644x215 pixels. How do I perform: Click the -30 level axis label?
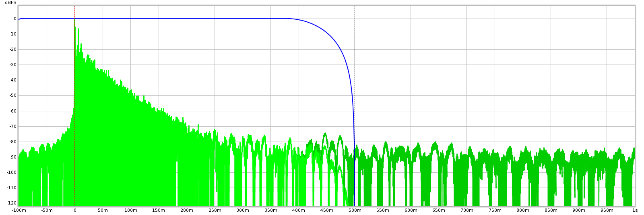[13, 65]
